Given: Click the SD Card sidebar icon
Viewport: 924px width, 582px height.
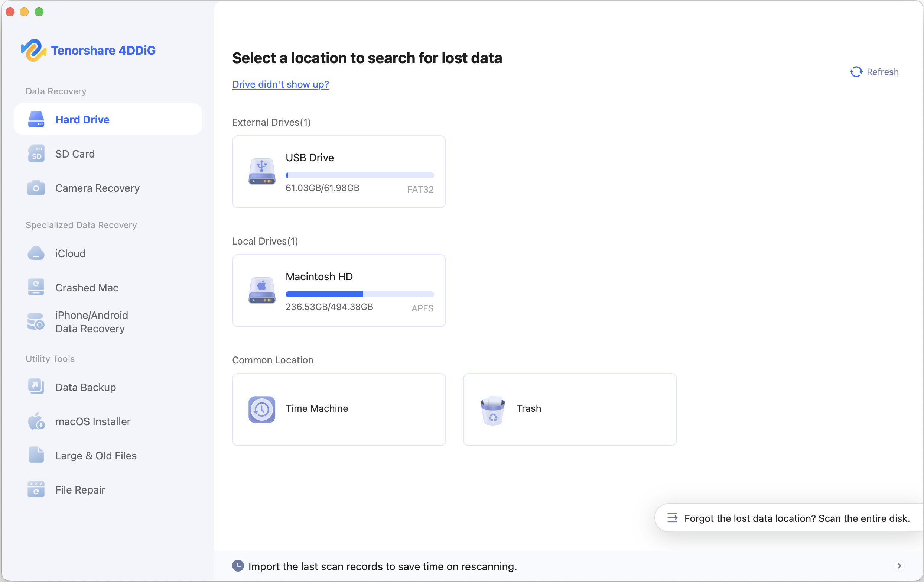Looking at the screenshot, I should (x=36, y=153).
